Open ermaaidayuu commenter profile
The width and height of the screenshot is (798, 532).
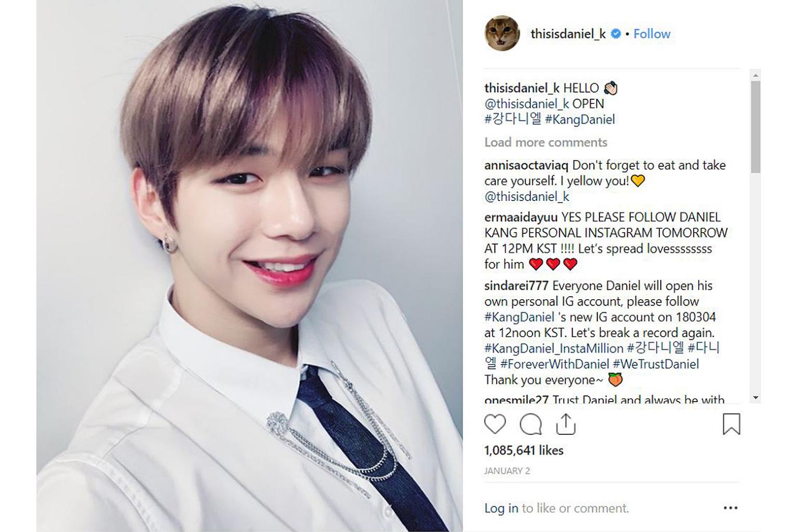pyautogui.click(x=521, y=217)
